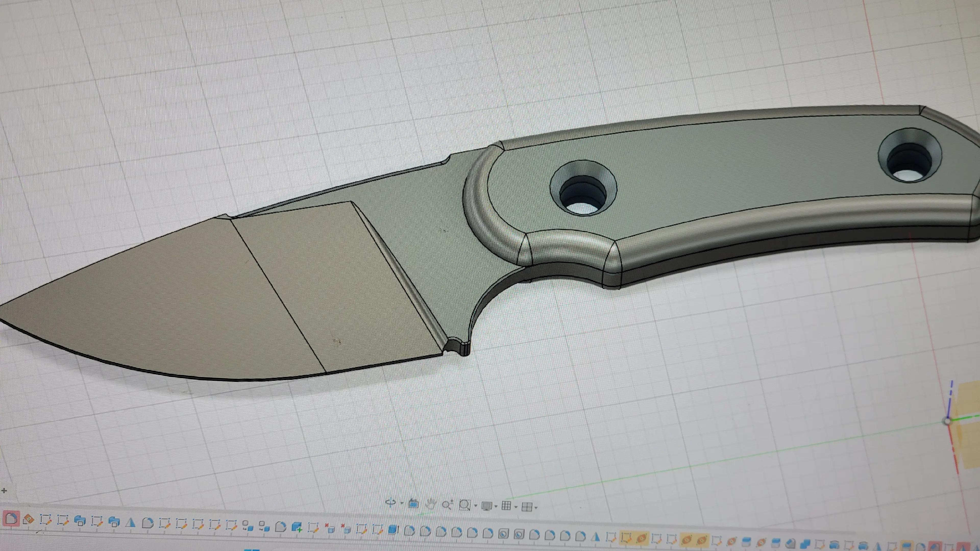980x551 pixels.
Task: Select the Orbit tool in navigation bar
Action: tap(390, 503)
